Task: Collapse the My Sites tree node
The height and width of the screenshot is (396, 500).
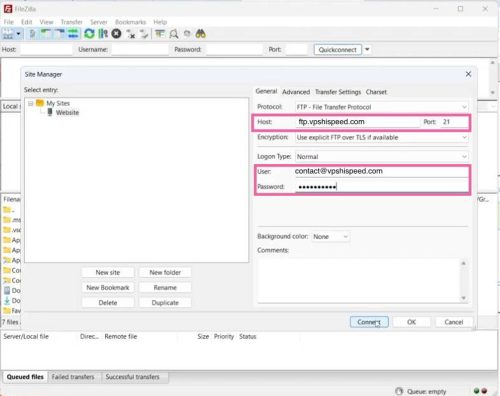Action: (x=30, y=103)
